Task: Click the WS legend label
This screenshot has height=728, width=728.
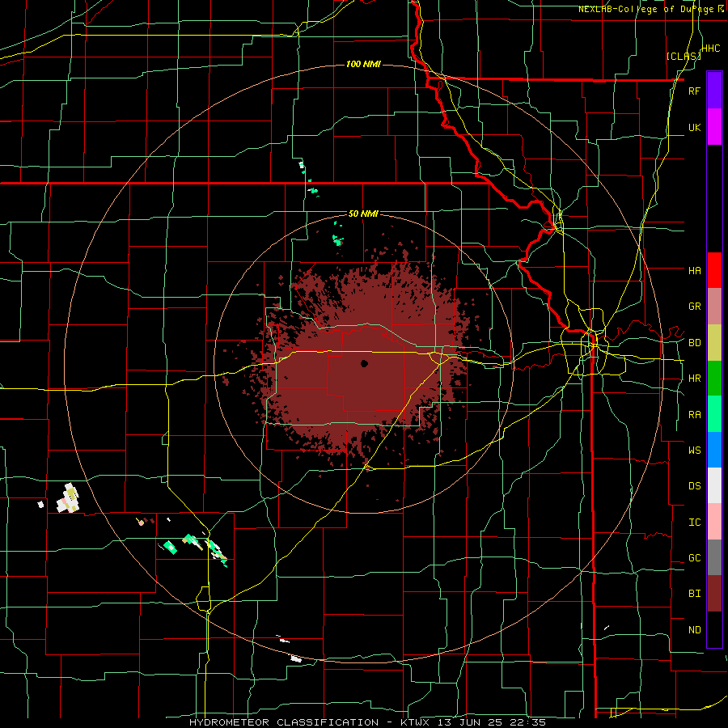Action: tap(694, 451)
